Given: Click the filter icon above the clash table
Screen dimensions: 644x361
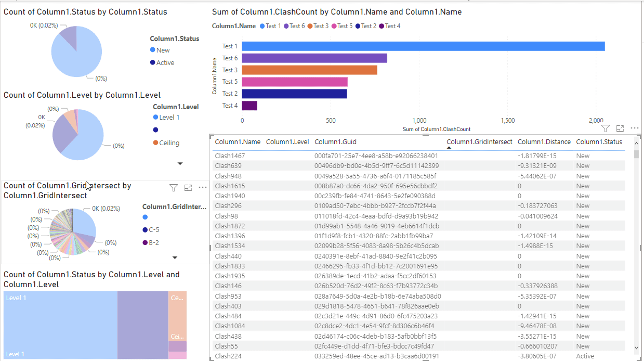Looking at the screenshot, I should point(606,128).
